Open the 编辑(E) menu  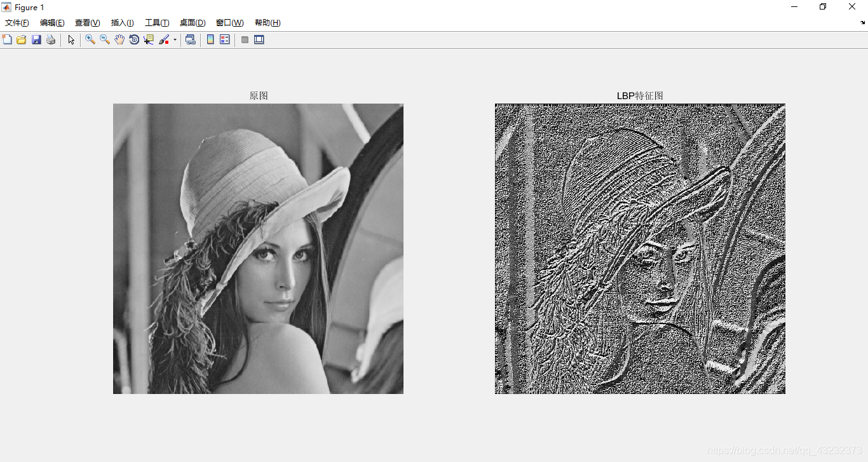(52, 23)
